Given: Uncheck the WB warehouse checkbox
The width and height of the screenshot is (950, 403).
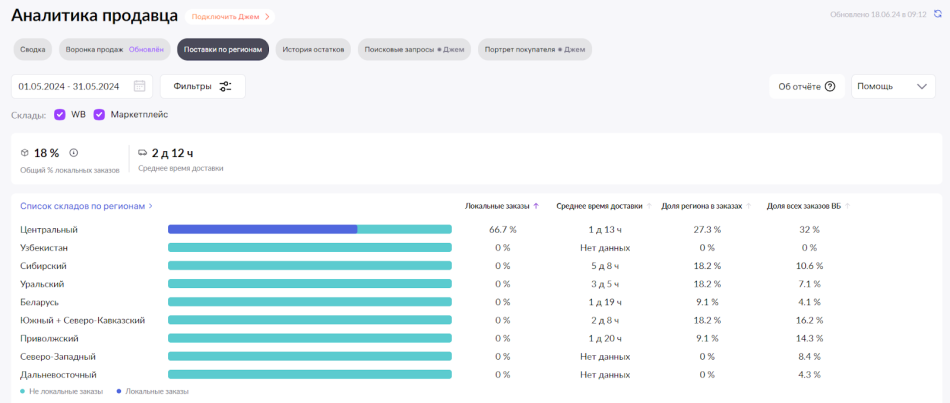Looking at the screenshot, I should click(60, 115).
